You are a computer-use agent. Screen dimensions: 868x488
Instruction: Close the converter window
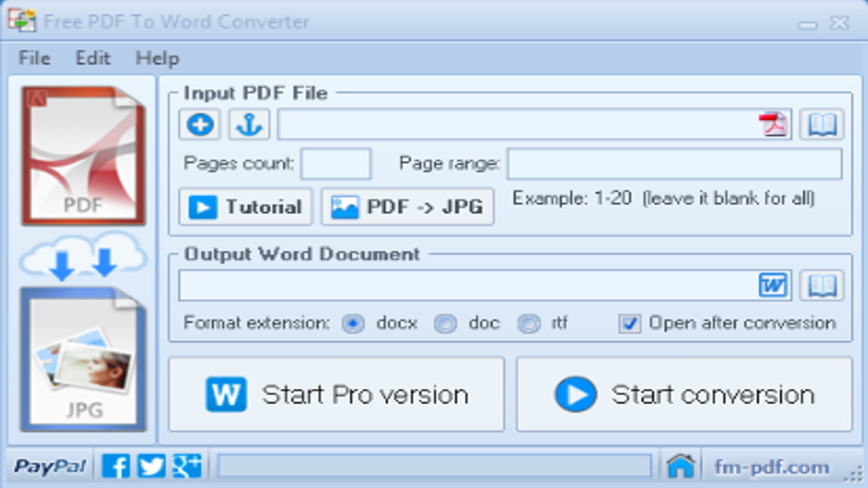coord(840,23)
